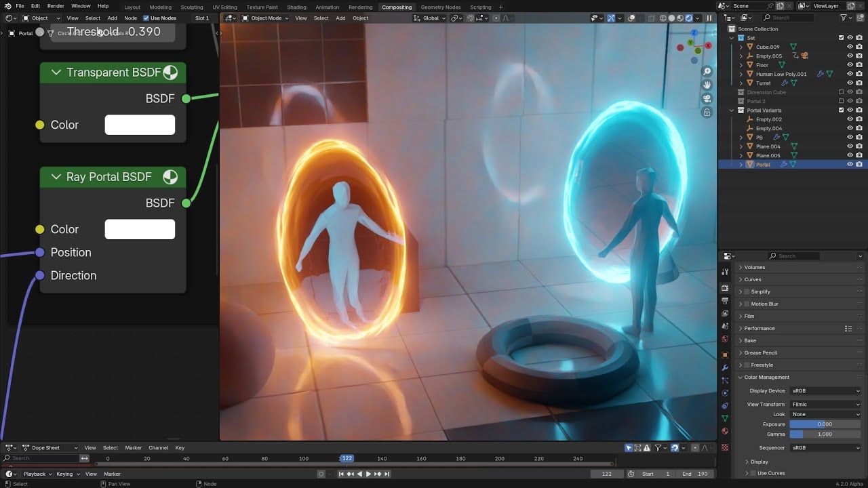Open Global transform orientation dropdown
The image size is (868, 488).
point(431,18)
